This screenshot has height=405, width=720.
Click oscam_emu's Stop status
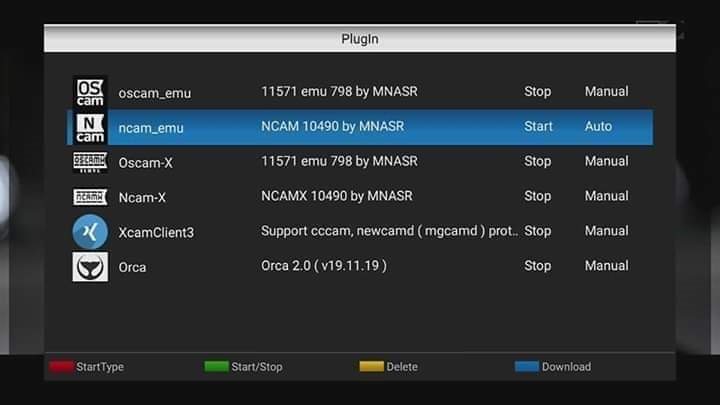click(538, 91)
